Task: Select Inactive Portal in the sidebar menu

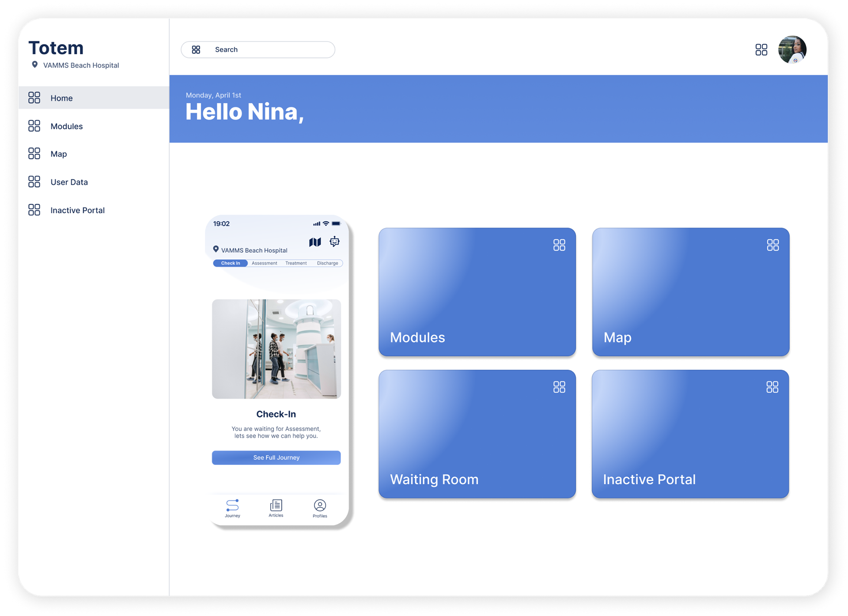Action: click(94, 210)
